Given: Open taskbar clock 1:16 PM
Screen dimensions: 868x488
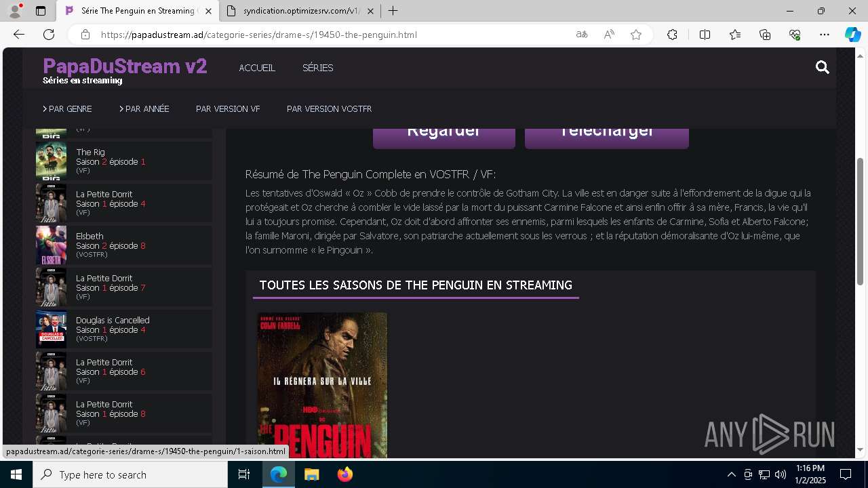Looking at the screenshot, I should click(x=810, y=474).
